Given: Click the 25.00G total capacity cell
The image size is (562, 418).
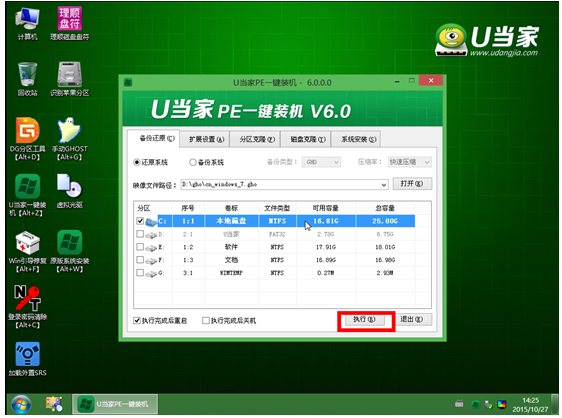Looking at the screenshot, I should tap(385, 221).
